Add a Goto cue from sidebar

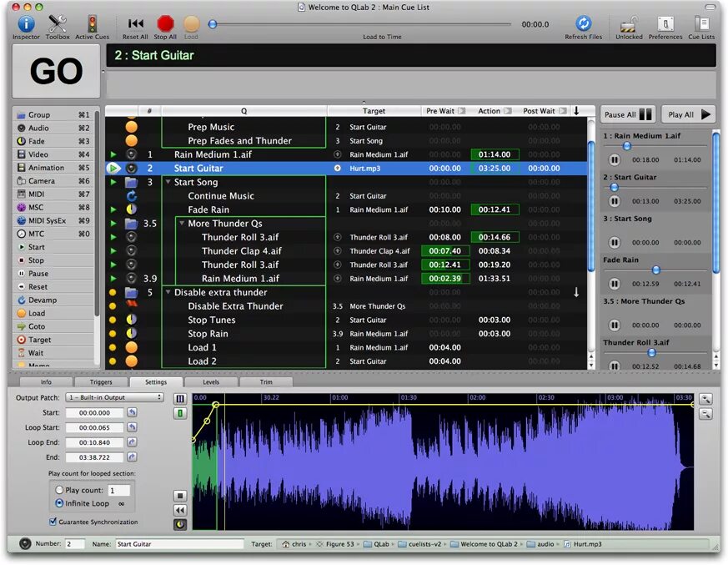(55, 326)
